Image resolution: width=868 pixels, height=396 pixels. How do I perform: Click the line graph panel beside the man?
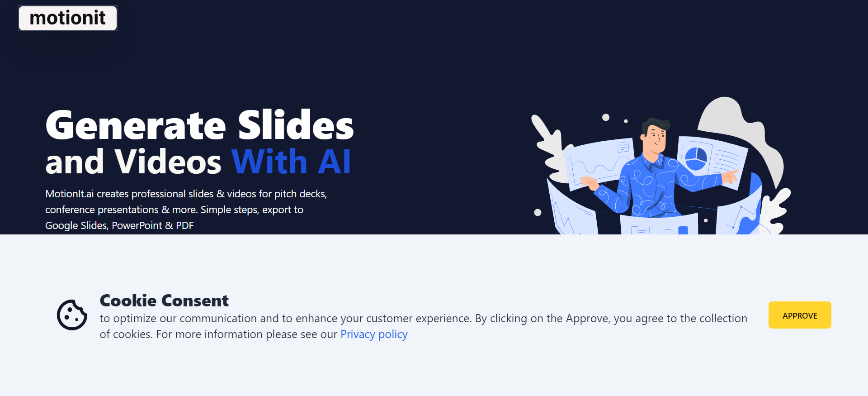593,164
